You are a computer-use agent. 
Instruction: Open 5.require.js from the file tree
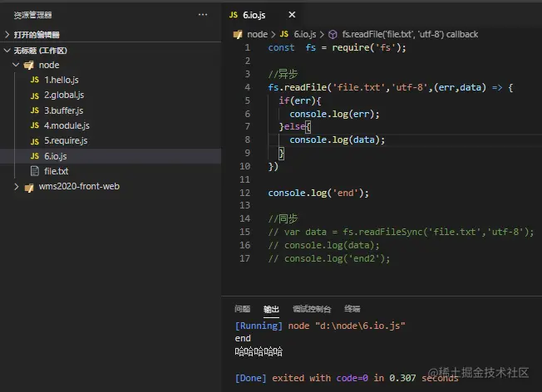point(66,140)
